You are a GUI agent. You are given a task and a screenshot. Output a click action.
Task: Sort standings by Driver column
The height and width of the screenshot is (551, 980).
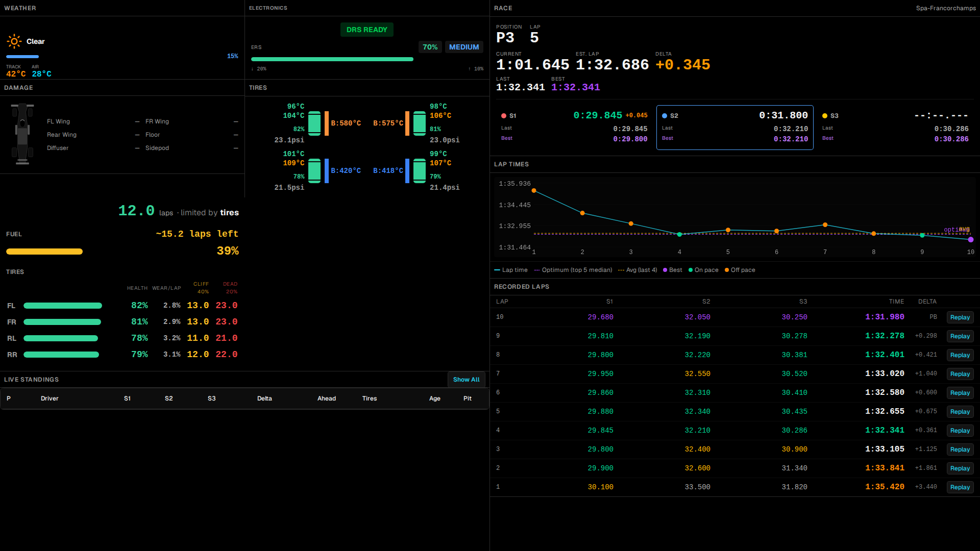click(x=50, y=398)
